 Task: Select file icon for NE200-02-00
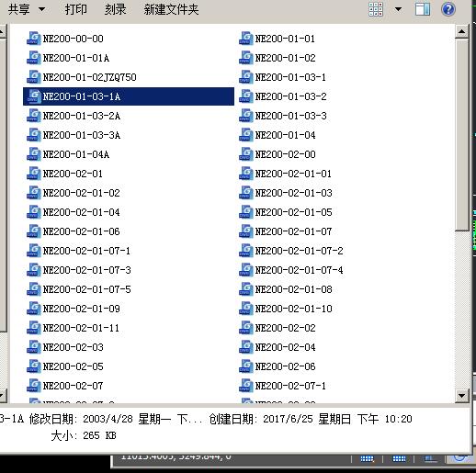click(x=246, y=154)
